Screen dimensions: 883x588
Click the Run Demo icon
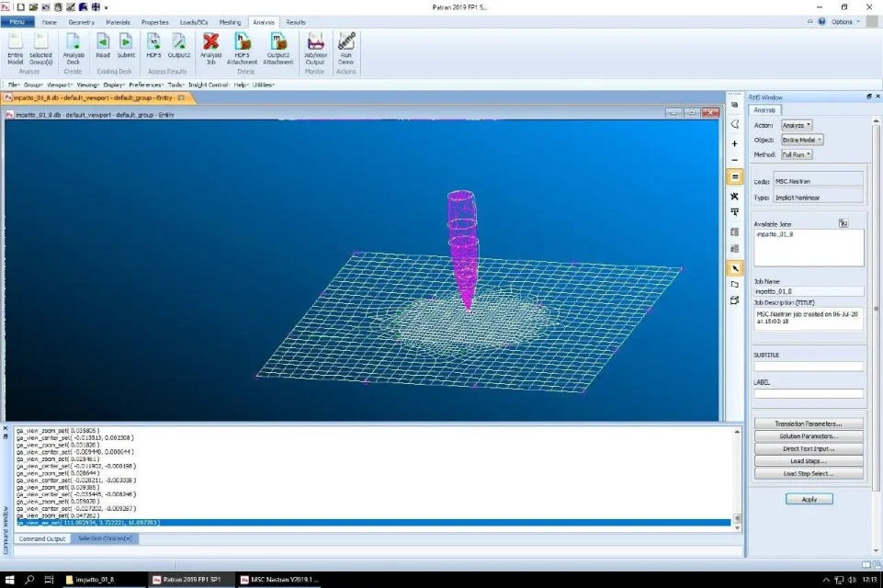(x=345, y=43)
